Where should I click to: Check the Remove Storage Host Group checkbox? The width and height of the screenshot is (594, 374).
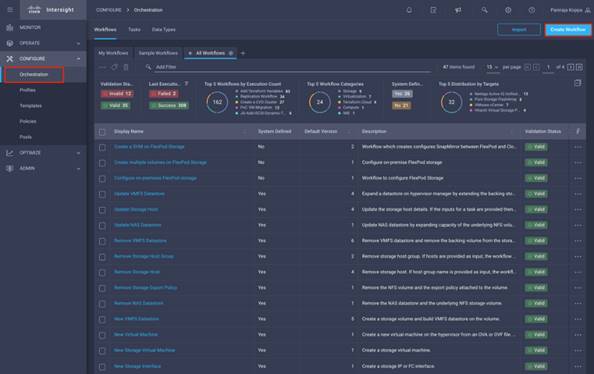pyautogui.click(x=102, y=257)
